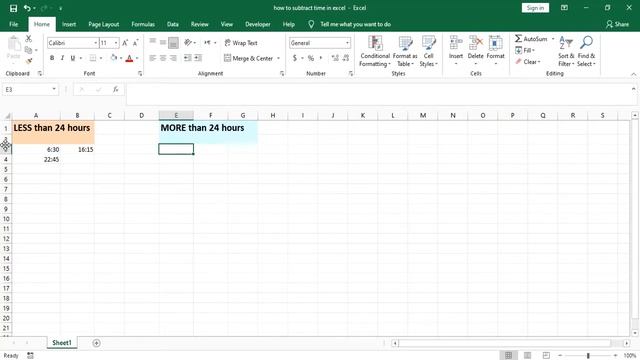Click the Orientation text angle icon

188,42
